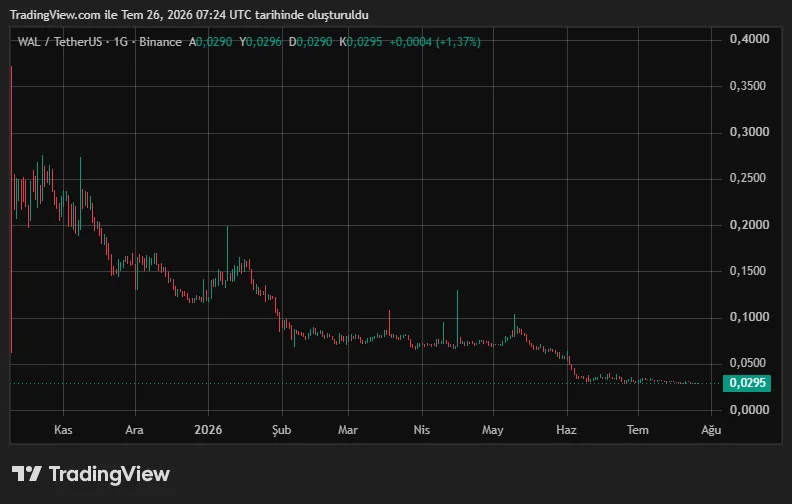This screenshot has width=792, height=504.
Task: Click the 0,4000 price scale label
Action: (x=749, y=39)
